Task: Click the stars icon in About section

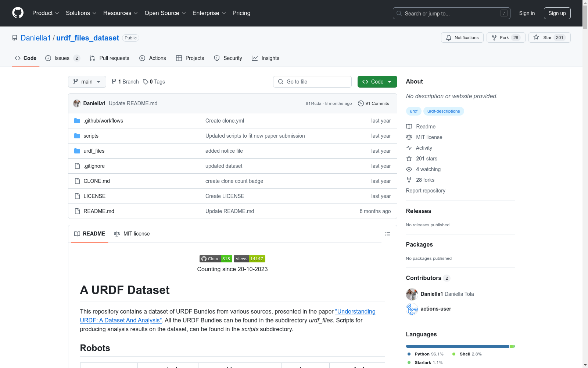Action: (x=409, y=159)
